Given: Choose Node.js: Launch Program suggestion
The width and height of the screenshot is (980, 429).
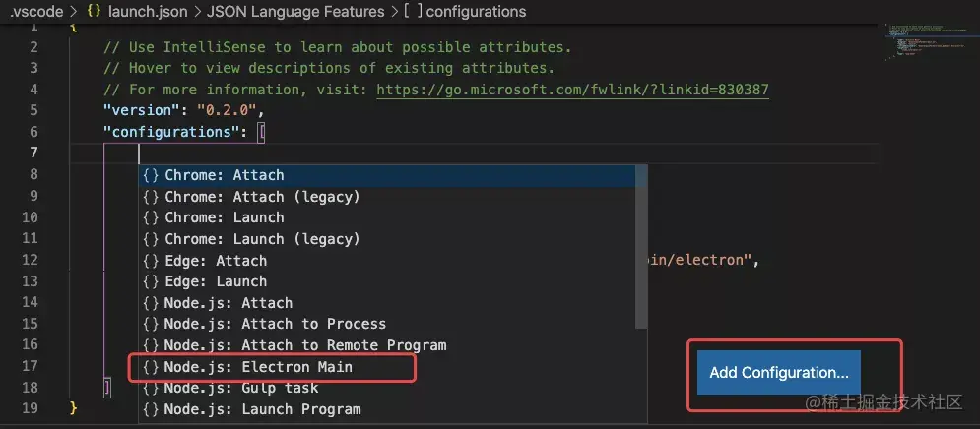Looking at the screenshot, I should click(262, 409).
